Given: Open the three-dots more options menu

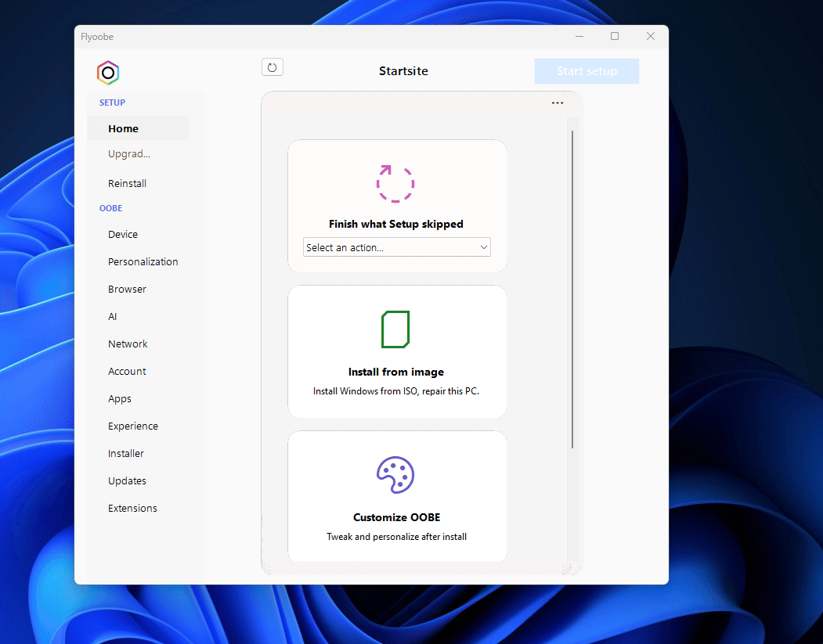Looking at the screenshot, I should coord(558,103).
